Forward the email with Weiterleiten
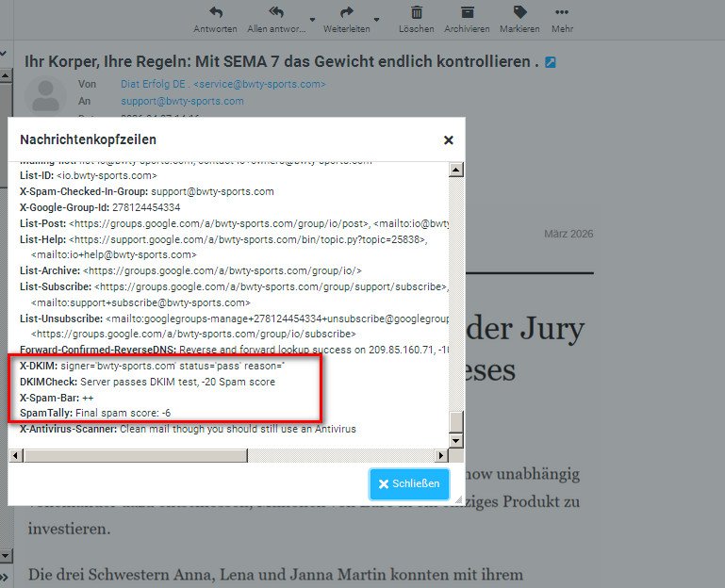 346,13
